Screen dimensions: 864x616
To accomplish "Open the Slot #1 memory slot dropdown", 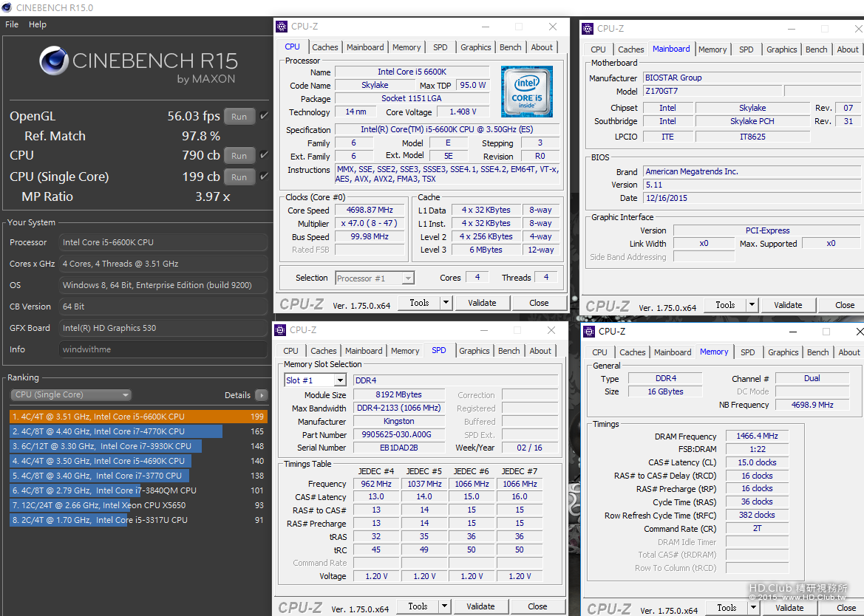I will click(315, 380).
